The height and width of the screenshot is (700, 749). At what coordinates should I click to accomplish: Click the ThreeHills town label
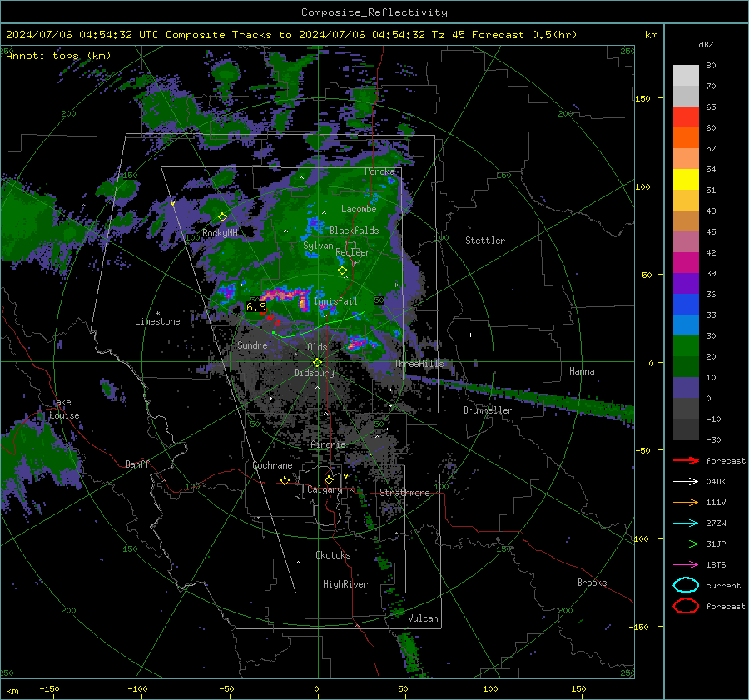[x=419, y=364]
